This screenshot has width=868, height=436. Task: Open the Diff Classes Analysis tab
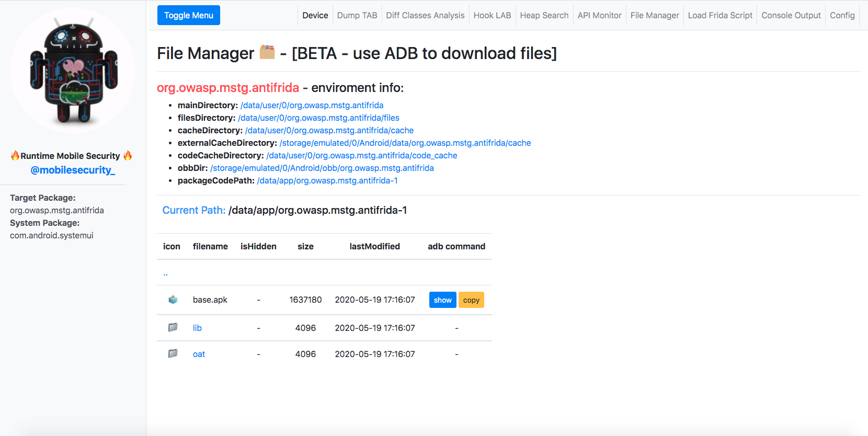(425, 16)
